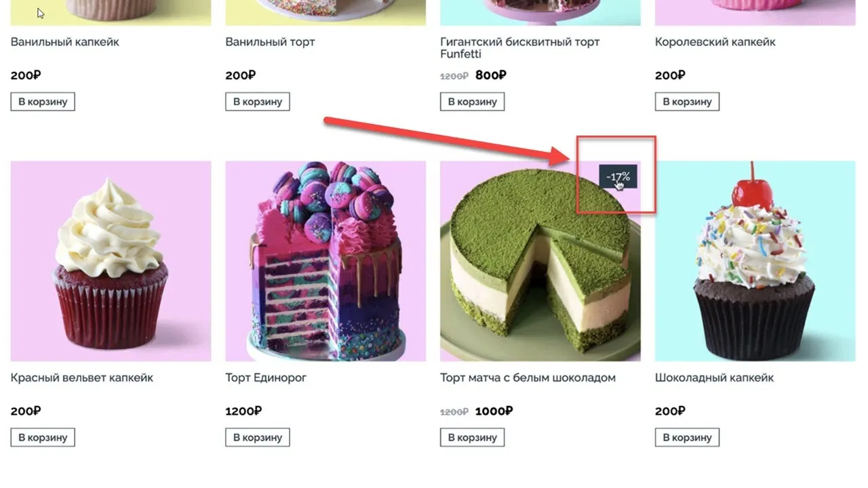The image size is (868, 488).
Task: Open the Красный вельвет капкейк title
Action: (82, 378)
